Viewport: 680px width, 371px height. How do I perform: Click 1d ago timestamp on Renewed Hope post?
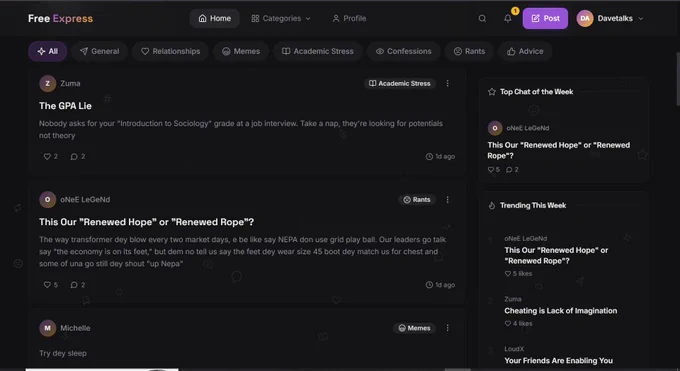(x=440, y=285)
